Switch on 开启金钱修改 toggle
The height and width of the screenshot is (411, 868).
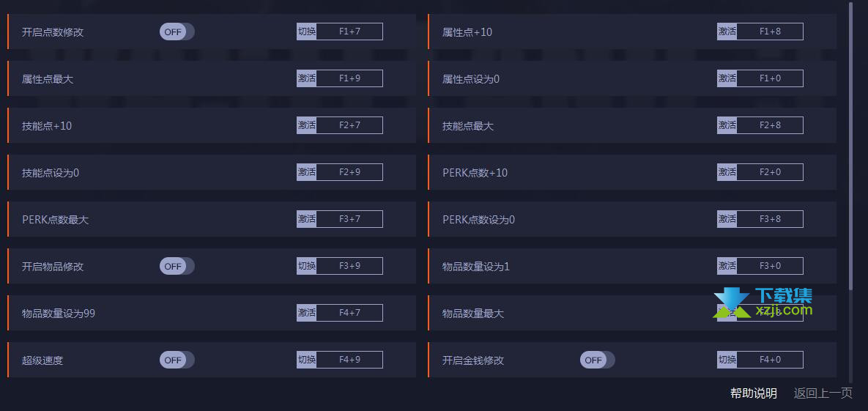tap(597, 360)
